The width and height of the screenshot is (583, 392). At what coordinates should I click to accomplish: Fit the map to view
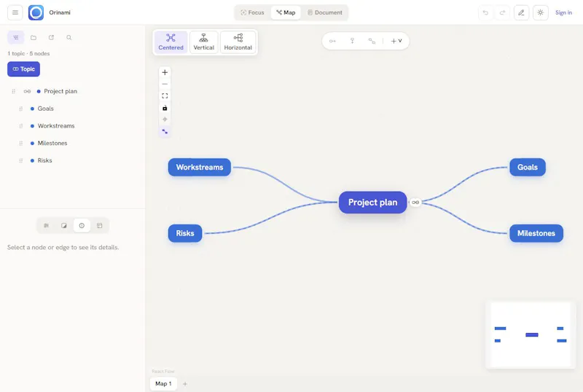(165, 96)
